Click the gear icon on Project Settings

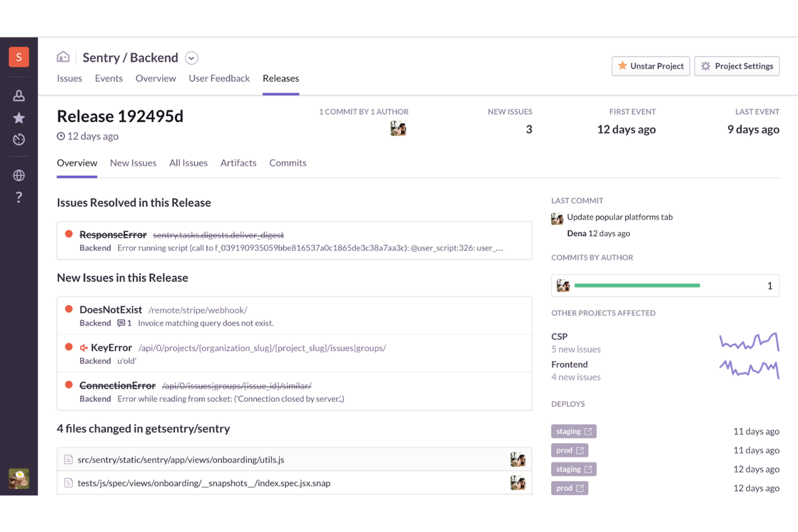coord(706,66)
